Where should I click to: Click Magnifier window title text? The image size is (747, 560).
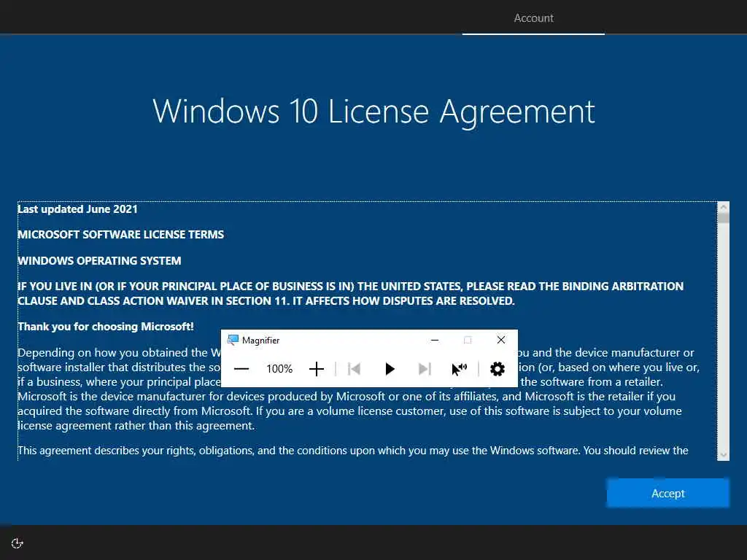coord(260,341)
